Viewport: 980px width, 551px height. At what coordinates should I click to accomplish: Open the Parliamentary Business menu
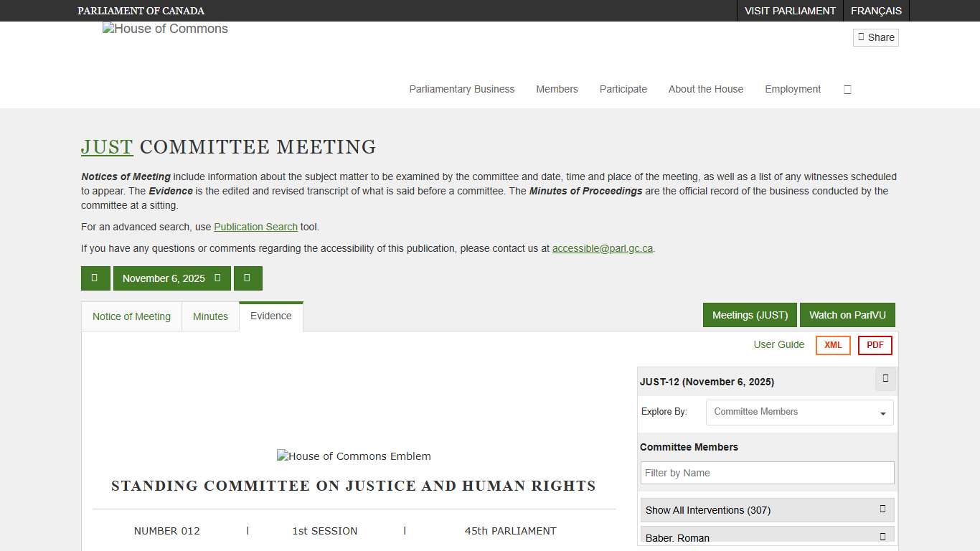(x=461, y=89)
